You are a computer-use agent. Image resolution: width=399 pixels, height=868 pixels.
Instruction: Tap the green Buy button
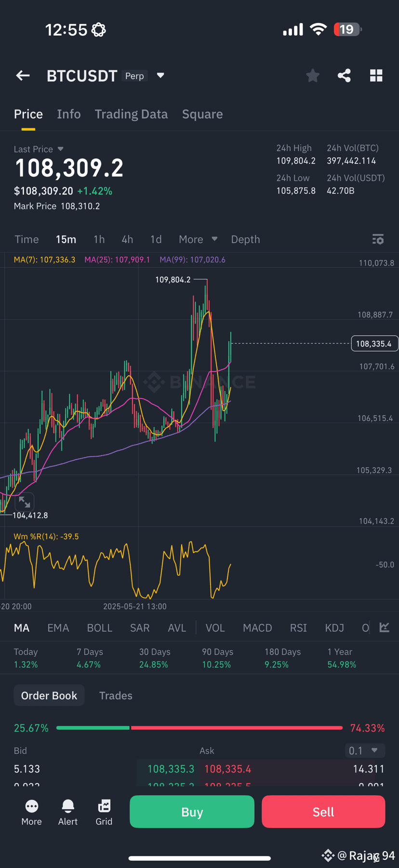click(192, 812)
